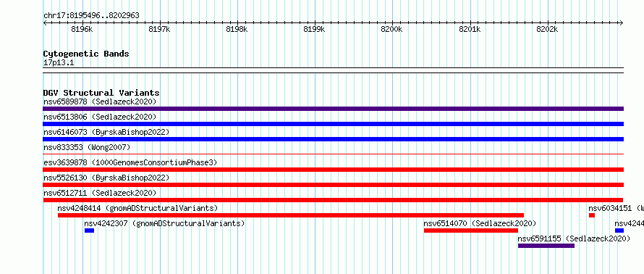Viewport: 644px width, 274px height.
Task: Select the red nsv6514070 variant bar
Action: click(470, 231)
